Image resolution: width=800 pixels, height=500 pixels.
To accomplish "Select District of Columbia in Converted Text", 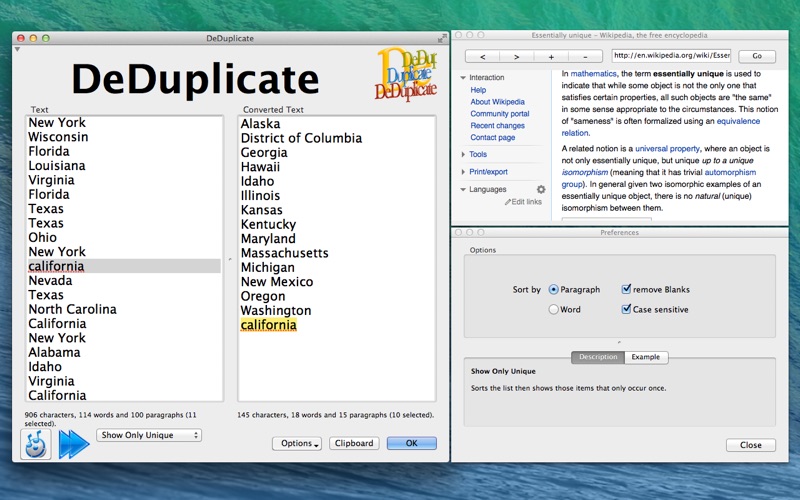I will [x=301, y=138].
